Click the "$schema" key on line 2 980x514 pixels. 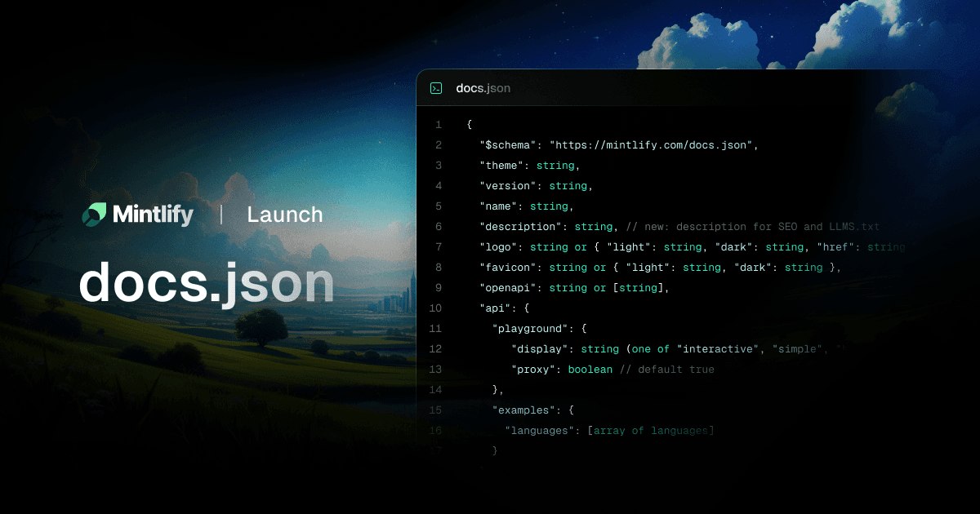click(x=508, y=145)
